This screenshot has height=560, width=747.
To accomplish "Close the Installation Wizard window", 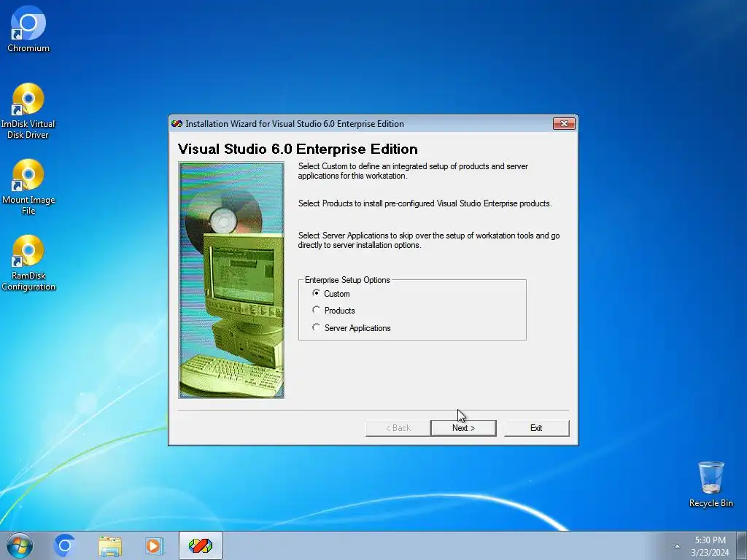I will (564, 124).
